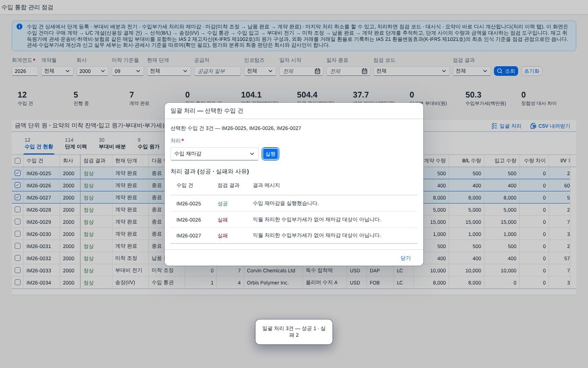This screenshot has height=368, width=588.
Task: Click IM26-0026 in the dialog result table
Action: pos(189,220)
